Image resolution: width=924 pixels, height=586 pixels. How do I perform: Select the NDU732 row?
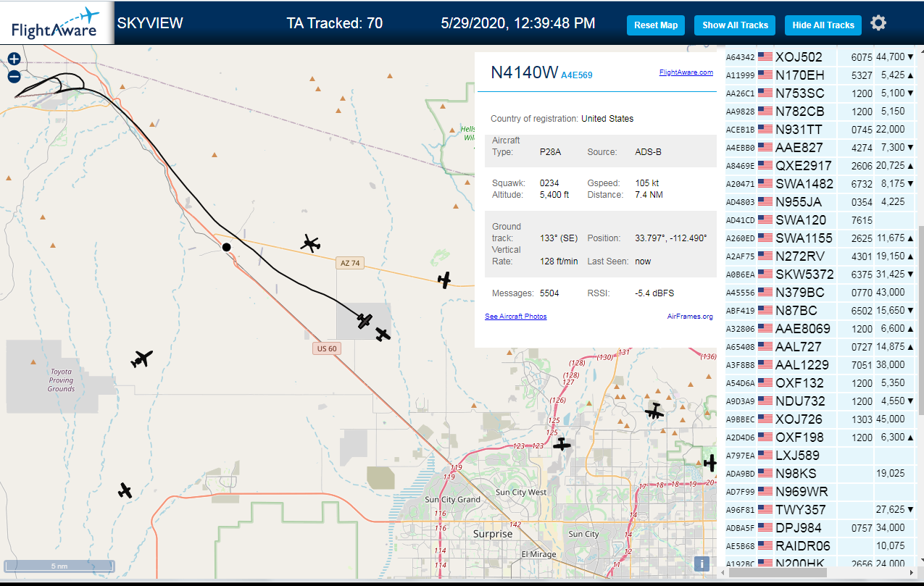[x=820, y=401]
